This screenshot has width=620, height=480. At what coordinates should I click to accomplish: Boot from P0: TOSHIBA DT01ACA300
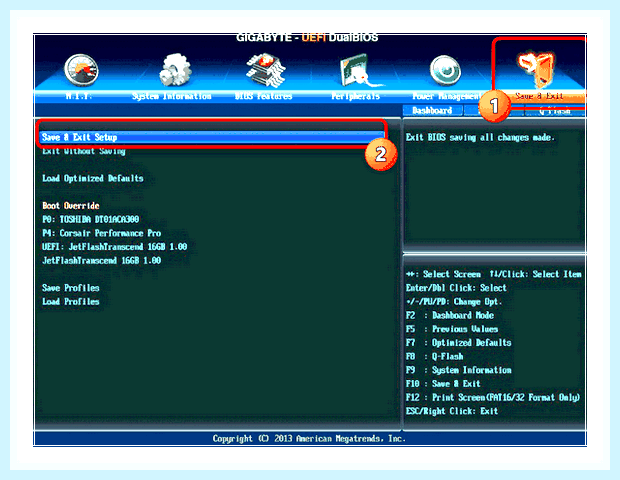91,219
